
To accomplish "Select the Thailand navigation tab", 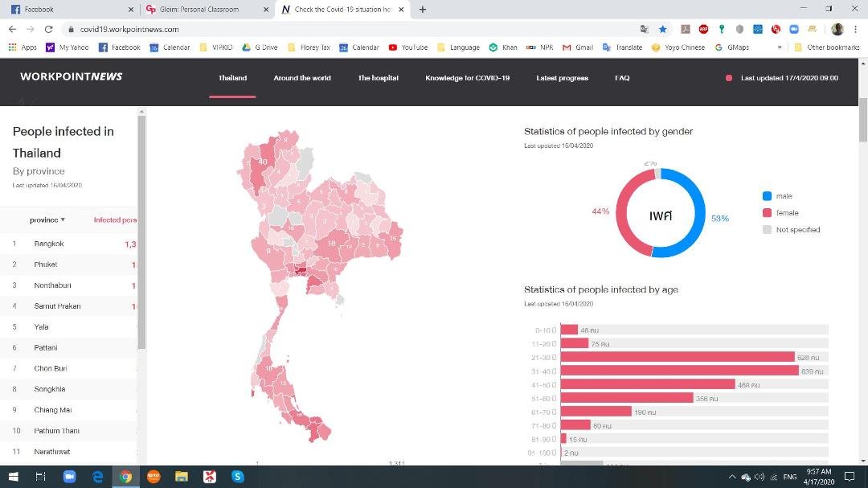I will click(x=232, y=78).
